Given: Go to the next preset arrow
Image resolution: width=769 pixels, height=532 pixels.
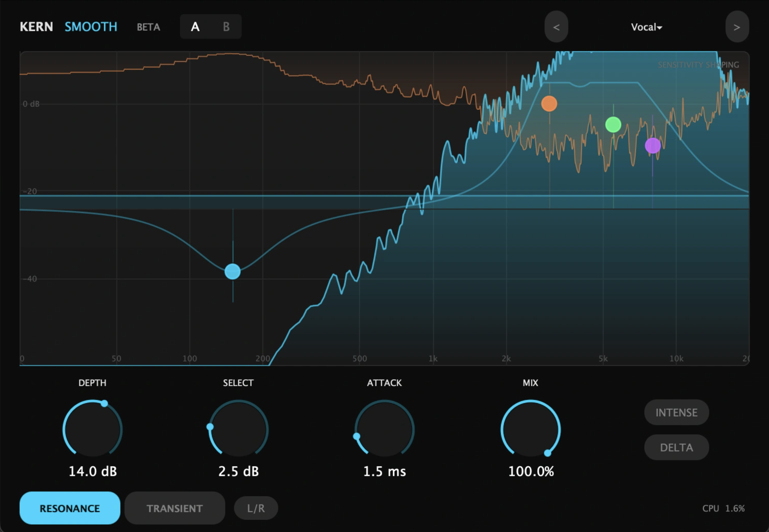Looking at the screenshot, I should pos(737,27).
